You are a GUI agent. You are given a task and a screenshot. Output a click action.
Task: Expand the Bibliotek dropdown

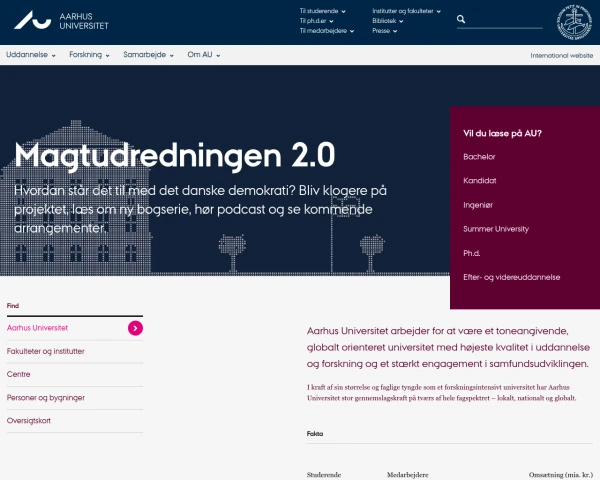[x=388, y=21]
